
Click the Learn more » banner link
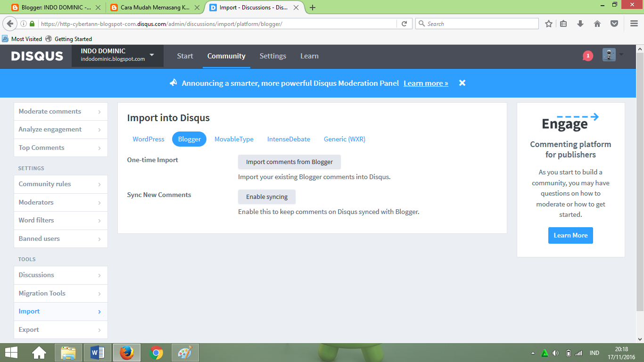(426, 83)
